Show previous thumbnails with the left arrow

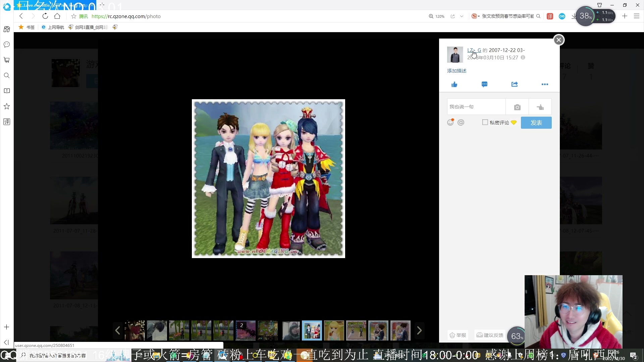click(118, 331)
